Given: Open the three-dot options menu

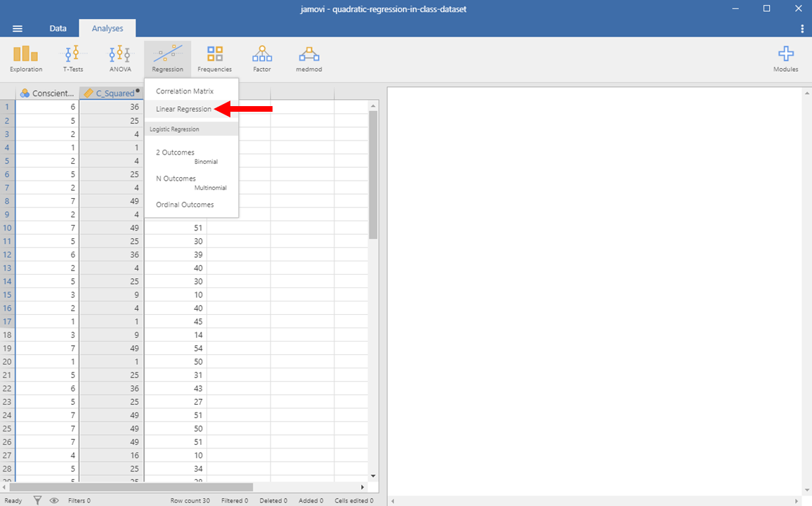Looking at the screenshot, I should click(802, 29).
